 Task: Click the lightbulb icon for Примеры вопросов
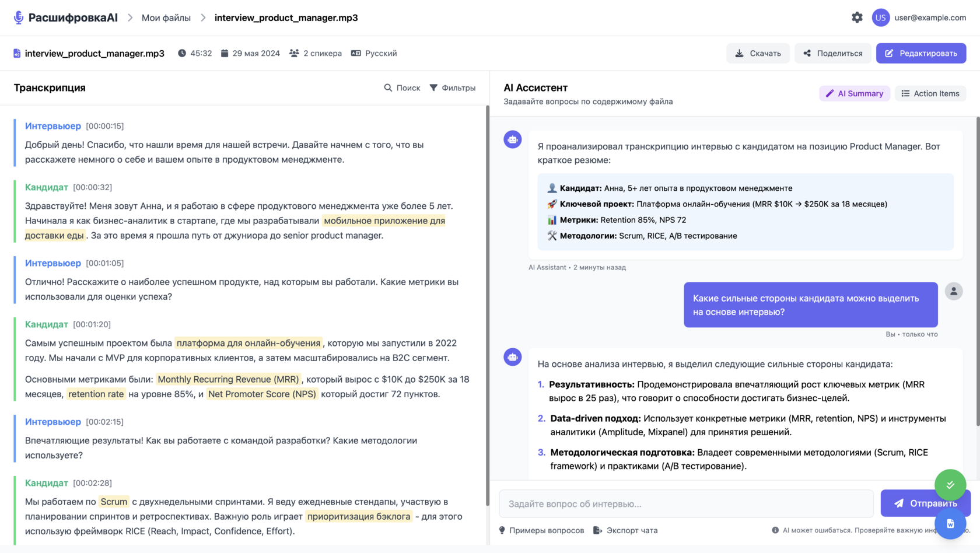click(502, 530)
